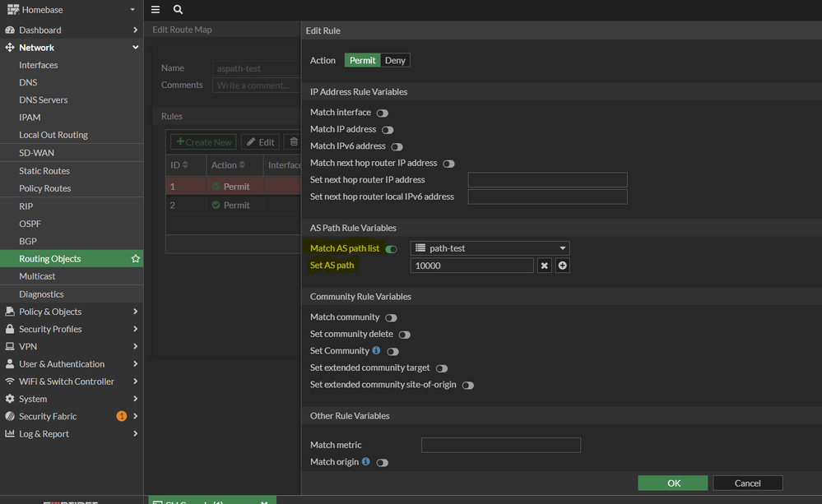
Task: Click the info icon next to Set Community
Action: 376,350
